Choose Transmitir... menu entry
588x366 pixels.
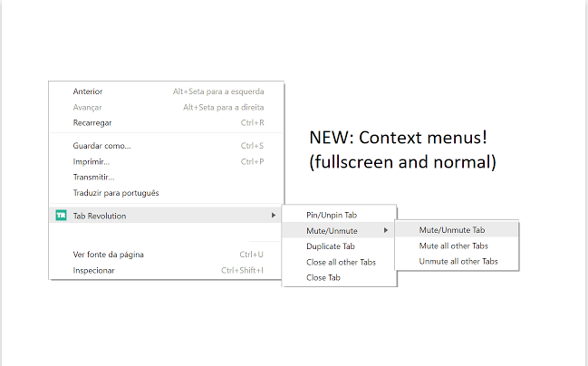click(166, 177)
